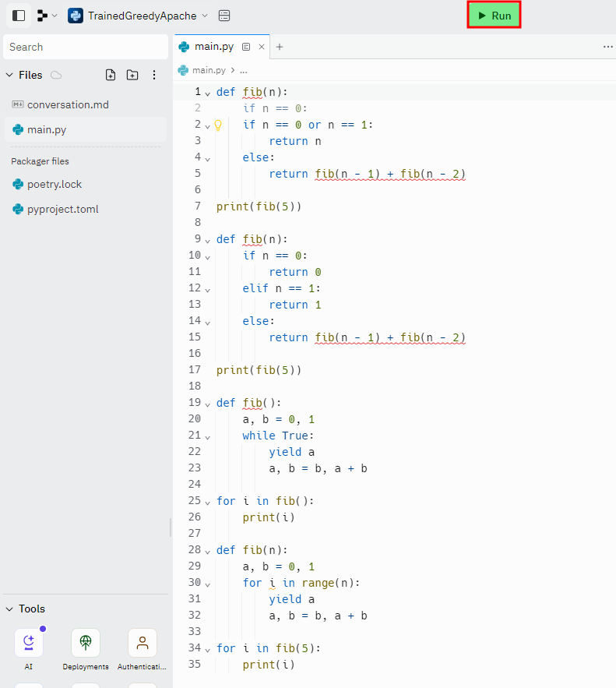Open a new tab with plus
Viewport: 616px width, 688px height.
[280, 47]
